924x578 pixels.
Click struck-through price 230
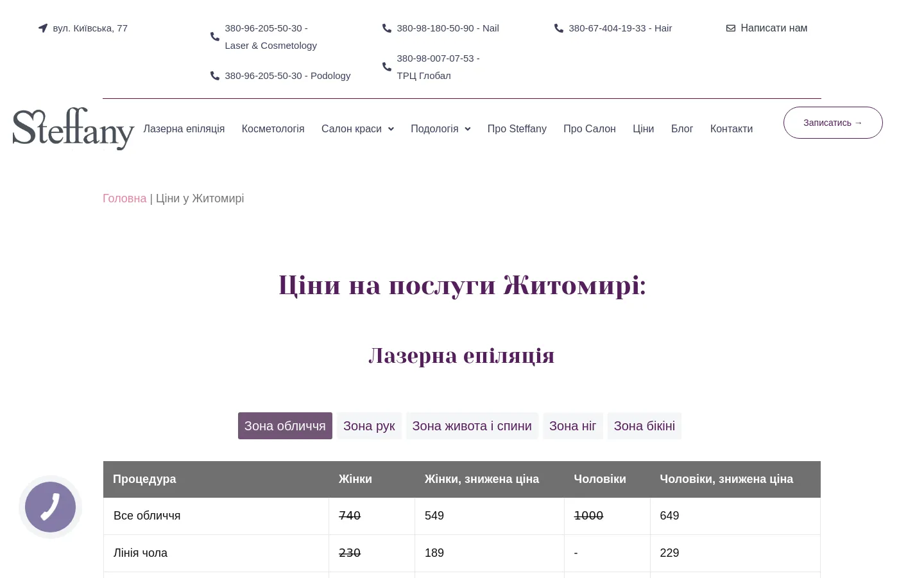click(350, 553)
